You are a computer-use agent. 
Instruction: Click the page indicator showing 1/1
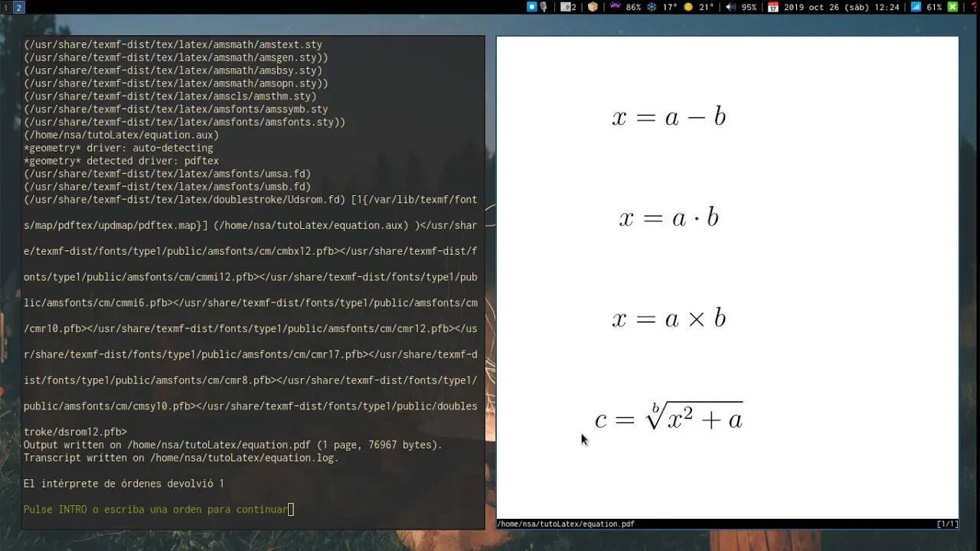947,523
